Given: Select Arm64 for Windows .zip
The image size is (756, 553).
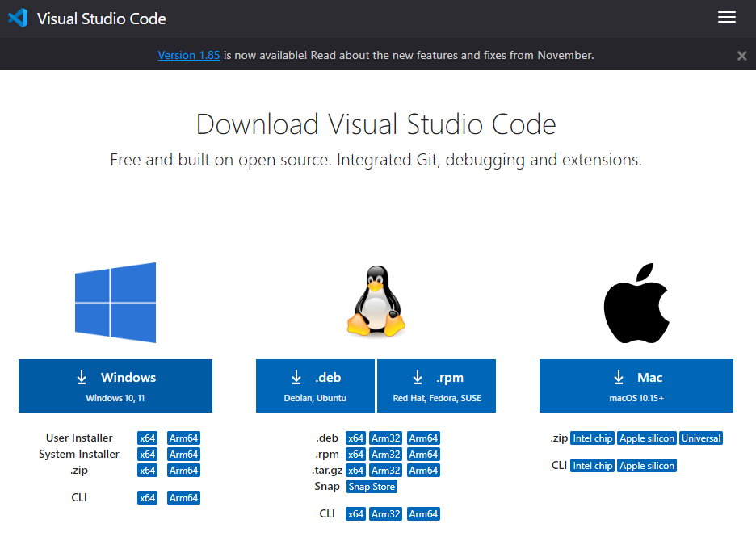Looking at the screenshot, I should click(183, 470).
